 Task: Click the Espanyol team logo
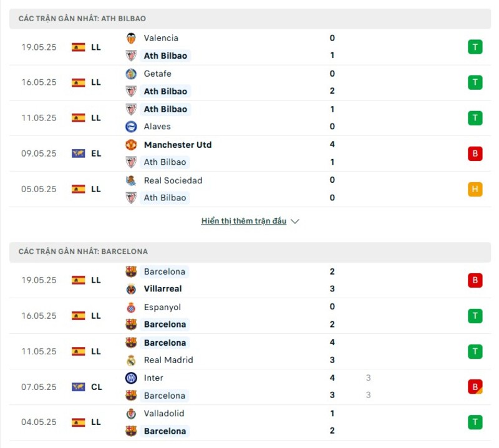[x=131, y=307]
